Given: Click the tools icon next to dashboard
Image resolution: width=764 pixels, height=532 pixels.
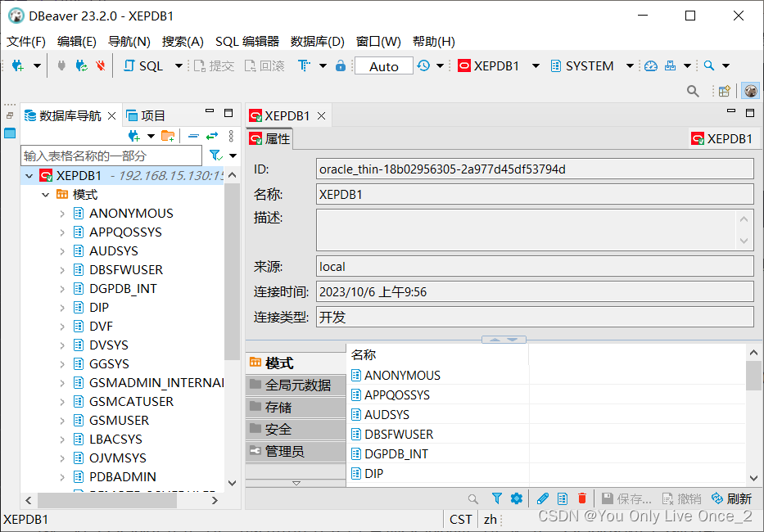Looking at the screenshot, I should (x=671, y=65).
